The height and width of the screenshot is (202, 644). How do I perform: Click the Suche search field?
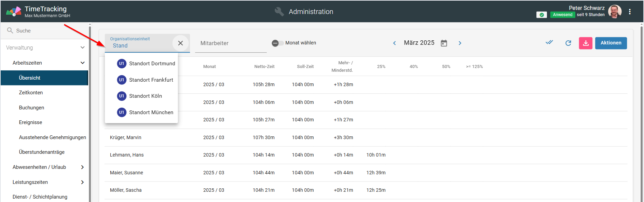pyautogui.click(x=44, y=31)
